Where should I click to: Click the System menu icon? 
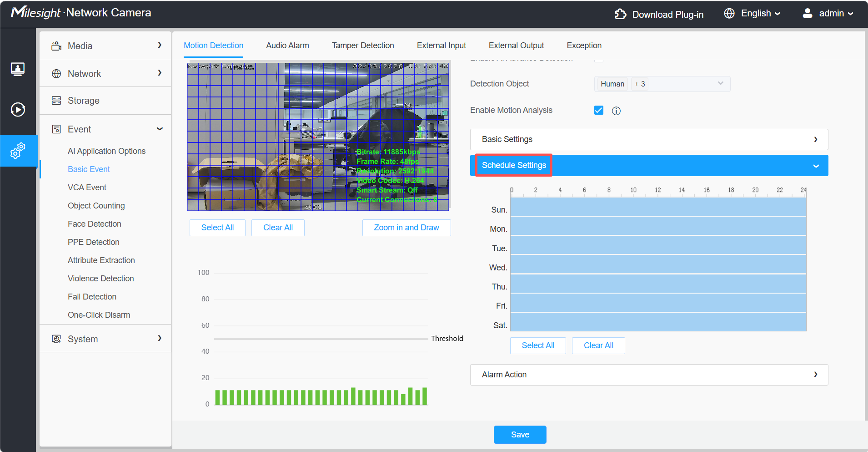click(x=56, y=339)
